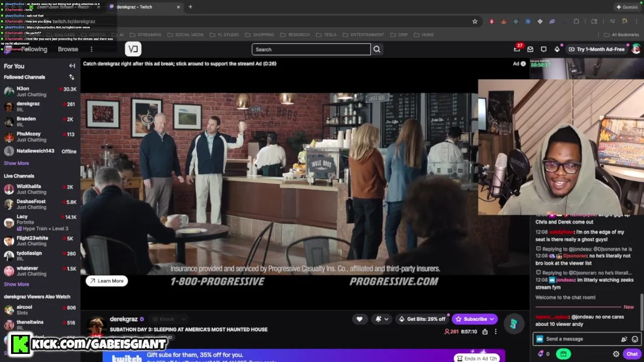Open the HOME bookmarks folder
Image resolution: width=644 pixels, height=362 pixels.
tap(424, 35)
